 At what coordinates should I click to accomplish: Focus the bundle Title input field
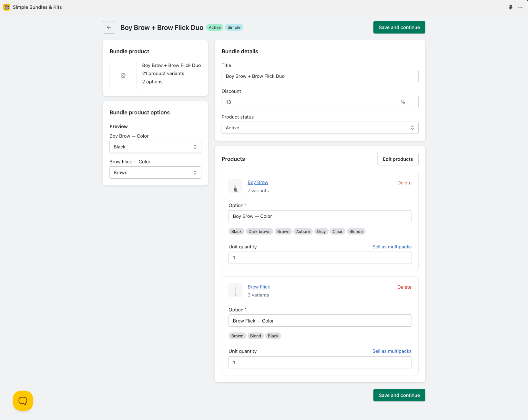(320, 76)
